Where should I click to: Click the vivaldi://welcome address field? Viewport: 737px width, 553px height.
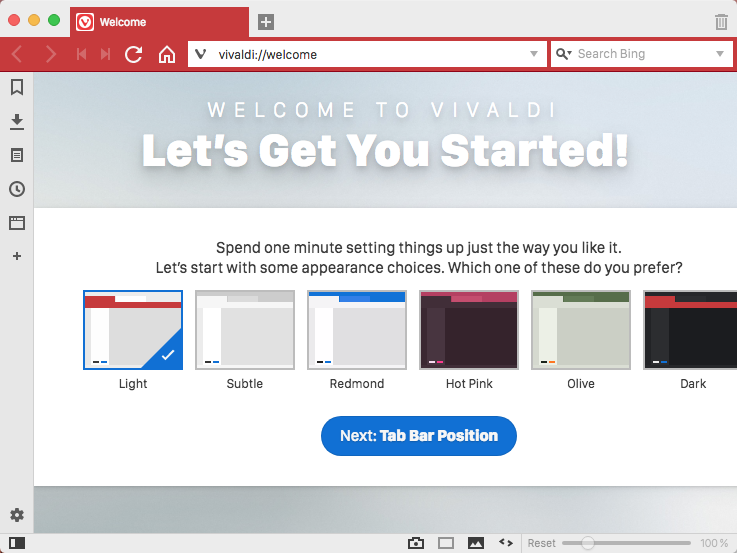368,55
